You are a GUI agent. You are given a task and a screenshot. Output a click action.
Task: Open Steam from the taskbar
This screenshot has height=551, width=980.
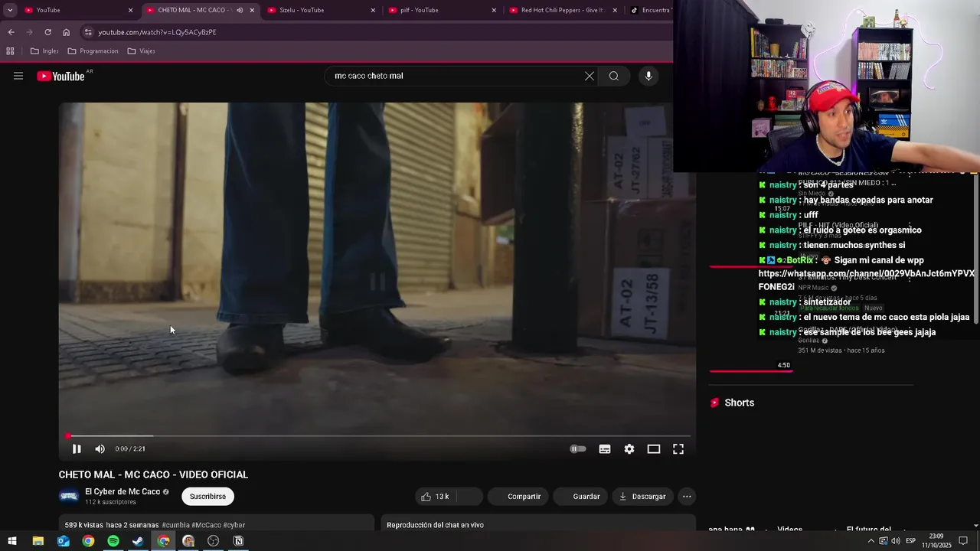(138, 541)
